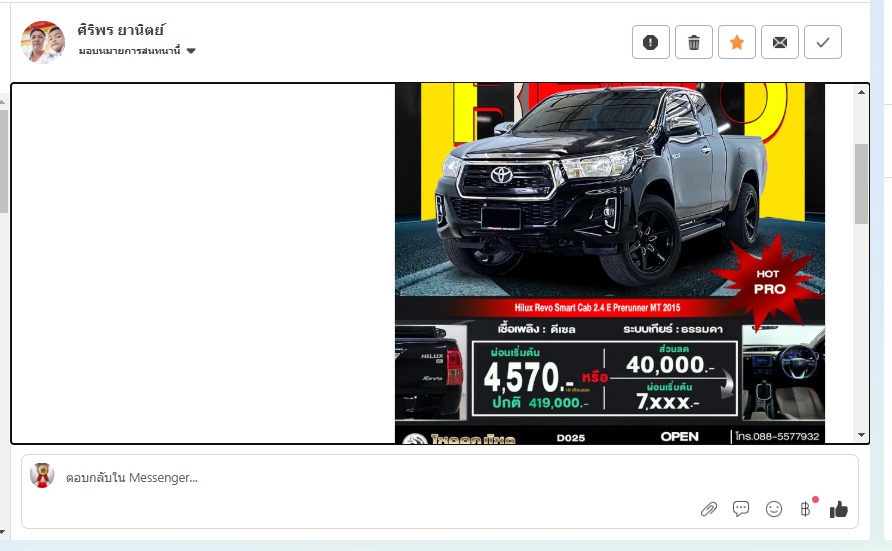
Task: Click the page avatar beside reply box
Action: 42,476
